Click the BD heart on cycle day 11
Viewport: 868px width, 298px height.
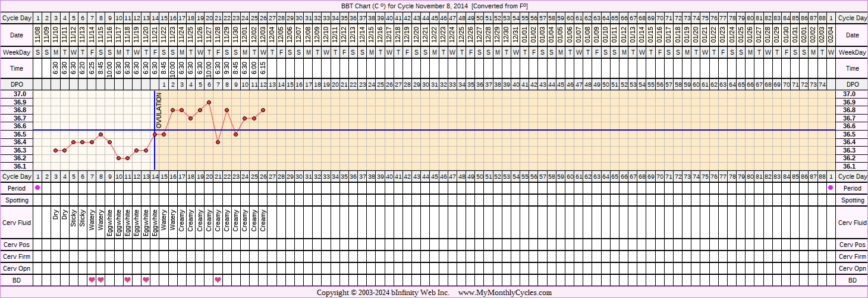128,280
